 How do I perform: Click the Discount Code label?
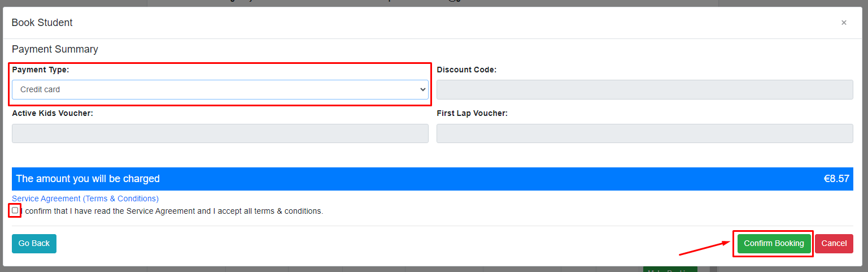466,70
